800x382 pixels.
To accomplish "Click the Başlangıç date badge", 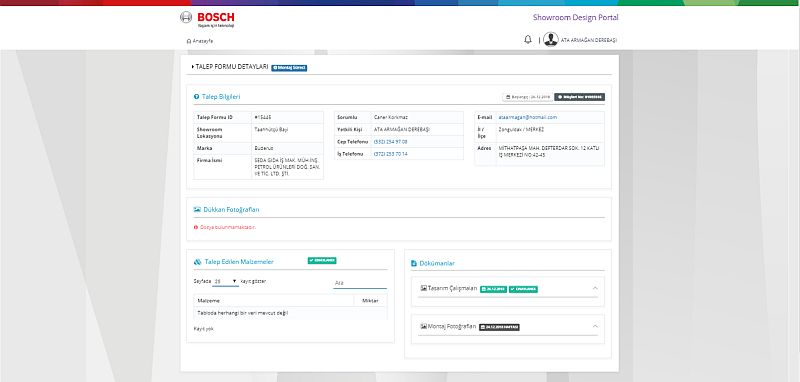I will click(x=528, y=97).
